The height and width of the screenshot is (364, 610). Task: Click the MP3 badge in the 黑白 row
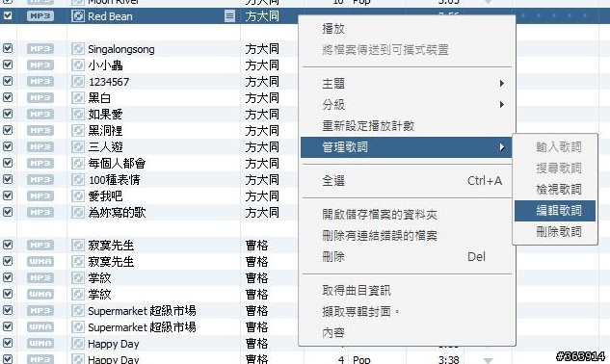[40, 97]
